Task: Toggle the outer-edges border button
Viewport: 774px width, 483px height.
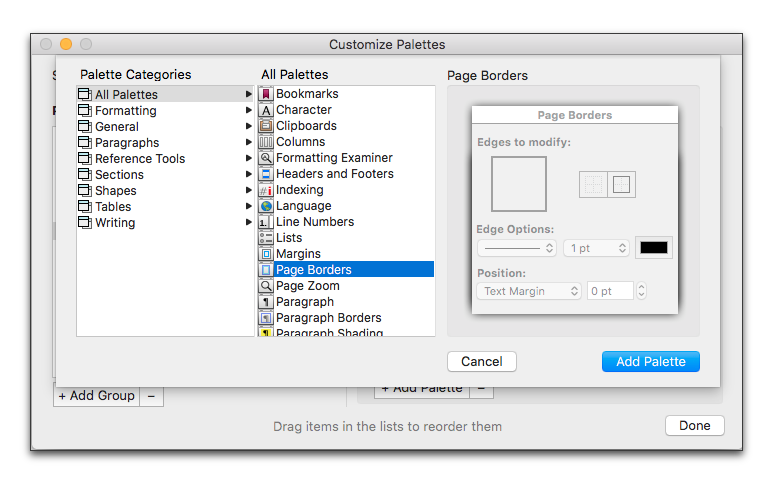Action: [x=621, y=185]
